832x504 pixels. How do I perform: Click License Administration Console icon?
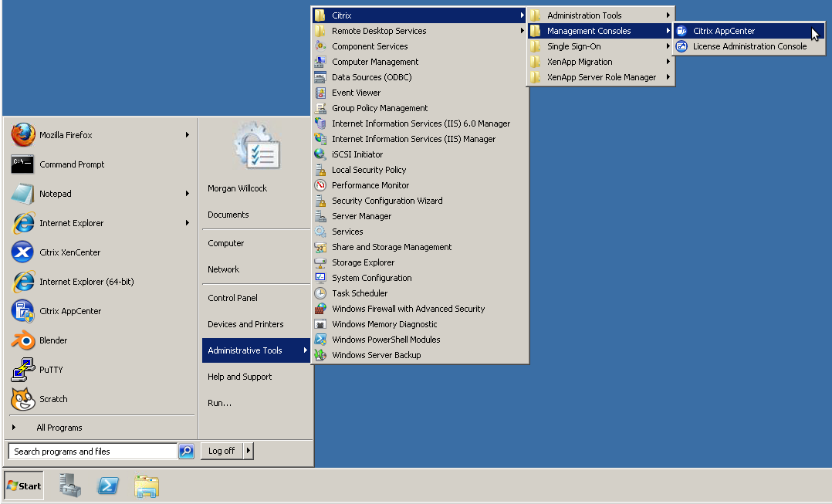681,46
